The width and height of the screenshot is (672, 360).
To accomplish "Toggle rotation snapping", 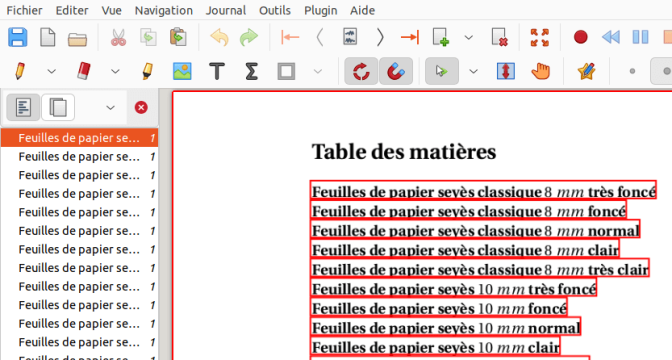I will click(x=361, y=71).
